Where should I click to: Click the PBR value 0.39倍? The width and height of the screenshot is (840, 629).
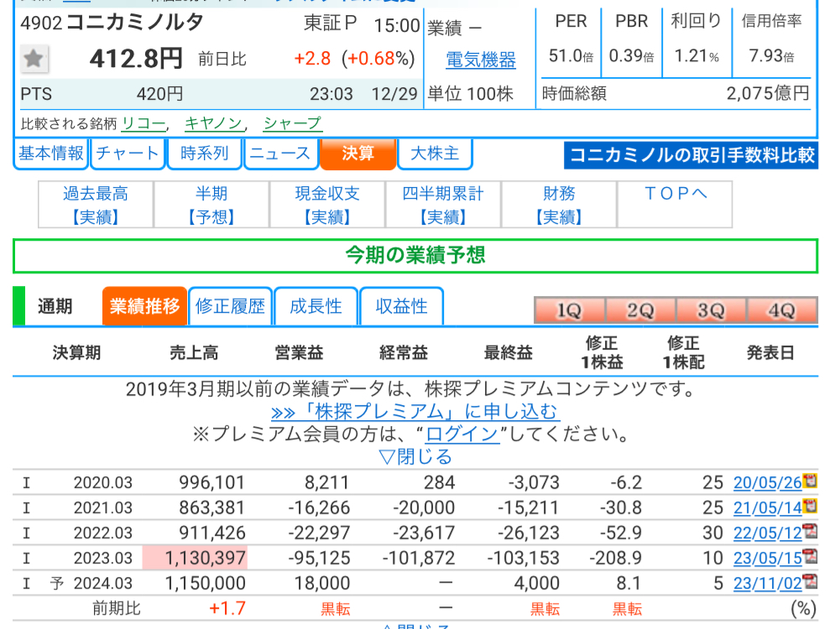coord(632,55)
